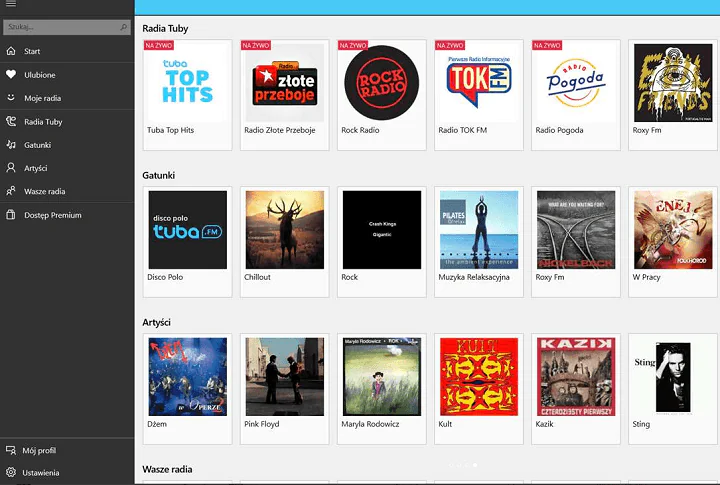Focus the Szukaj search field

67,27
